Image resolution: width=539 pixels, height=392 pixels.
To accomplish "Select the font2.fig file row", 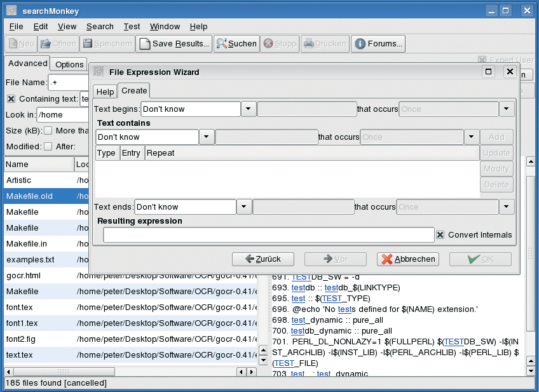I will click(x=131, y=339).
